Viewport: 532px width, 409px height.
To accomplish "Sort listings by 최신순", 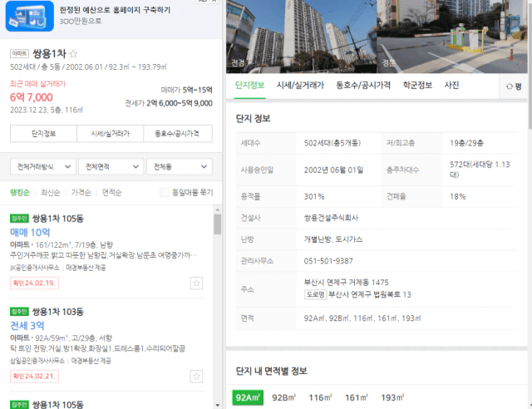I will coord(50,193).
